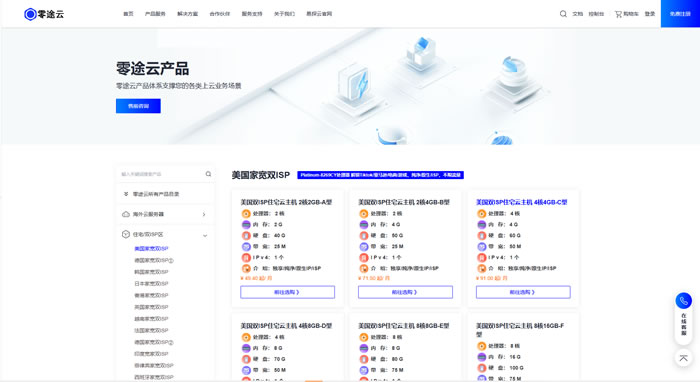This screenshot has height=382, width=700.
Task: Click the back-to-top arrow icon
Action: click(x=683, y=358)
